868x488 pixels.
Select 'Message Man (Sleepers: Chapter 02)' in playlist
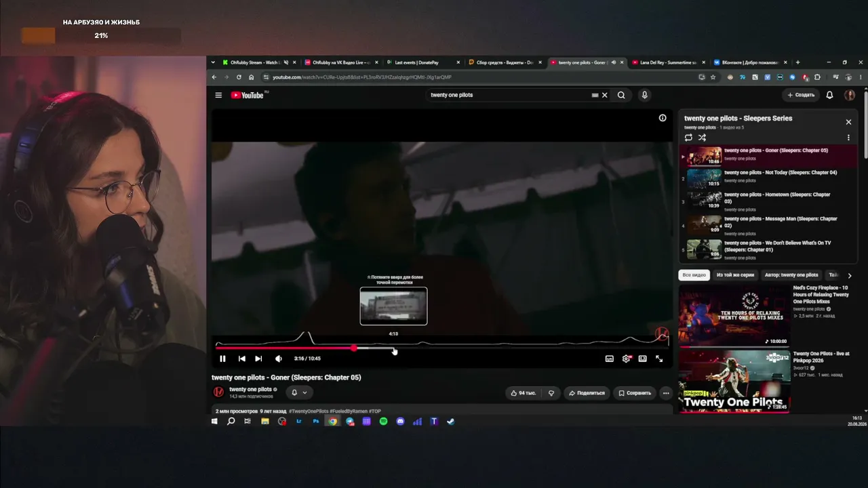(768, 226)
